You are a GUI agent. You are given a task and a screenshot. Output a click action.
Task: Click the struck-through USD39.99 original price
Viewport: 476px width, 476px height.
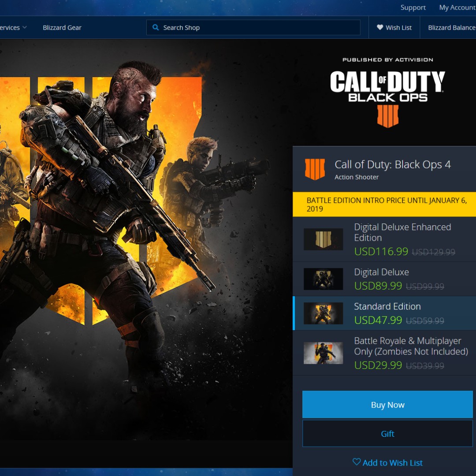pos(425,365)
